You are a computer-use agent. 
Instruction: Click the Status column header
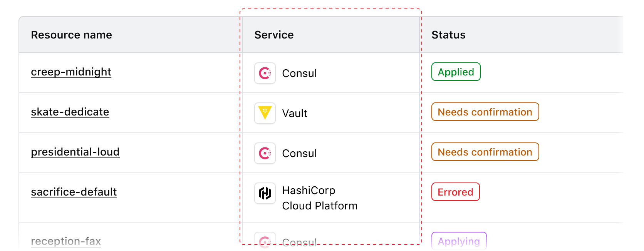click(449, 35)
